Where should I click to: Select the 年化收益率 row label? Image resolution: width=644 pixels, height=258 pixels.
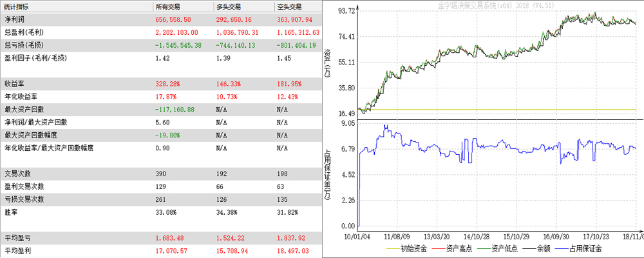19,97
